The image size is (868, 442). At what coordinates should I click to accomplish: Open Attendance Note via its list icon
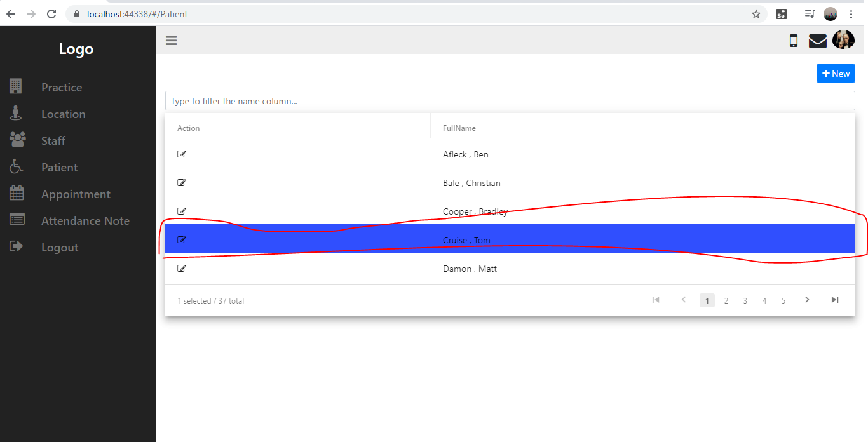pyautogui.click(x=15, y=220)
